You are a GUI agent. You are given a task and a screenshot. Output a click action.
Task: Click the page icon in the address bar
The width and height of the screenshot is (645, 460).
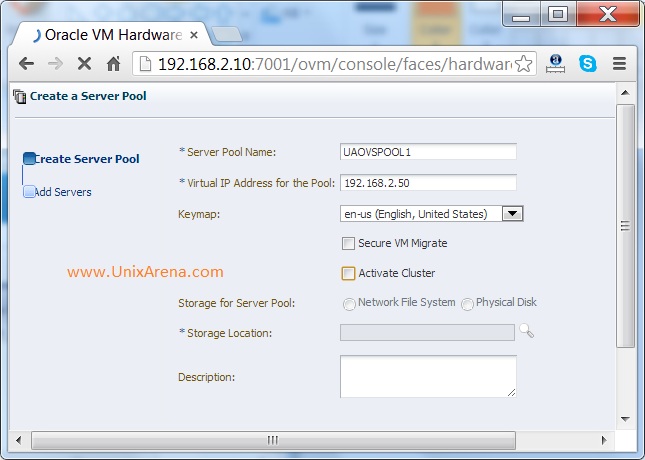click(145, 64)
